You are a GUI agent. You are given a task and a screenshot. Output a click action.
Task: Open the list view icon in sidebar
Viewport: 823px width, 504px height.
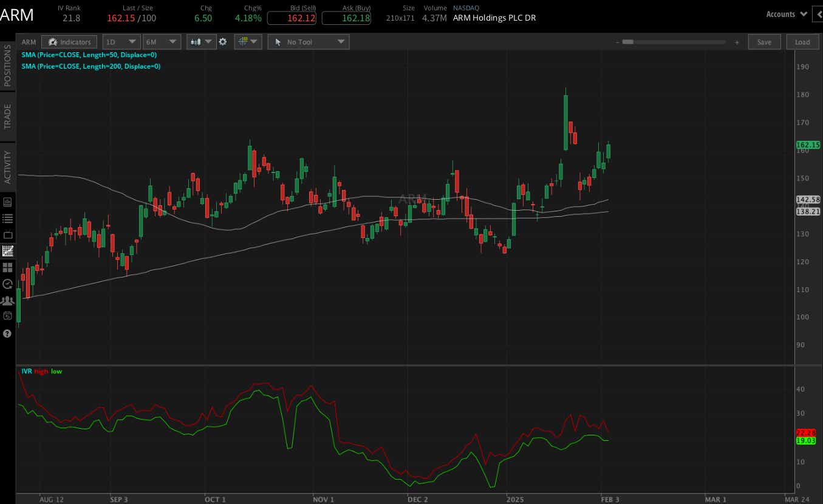8,219
